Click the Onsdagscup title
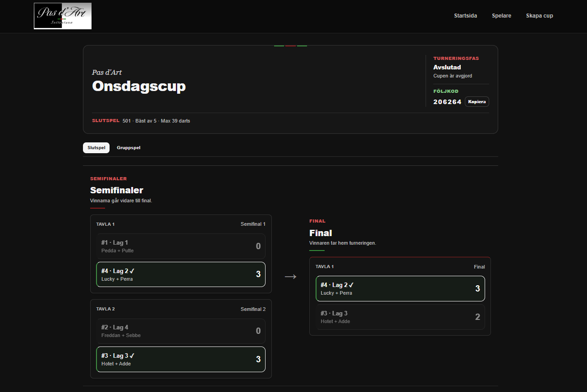Viewport: 587px width, 392px height. click(x=139, y=86)
